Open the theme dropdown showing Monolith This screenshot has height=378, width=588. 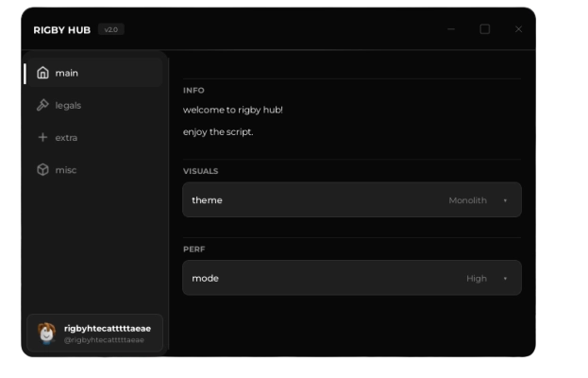[x=352, y=199]
